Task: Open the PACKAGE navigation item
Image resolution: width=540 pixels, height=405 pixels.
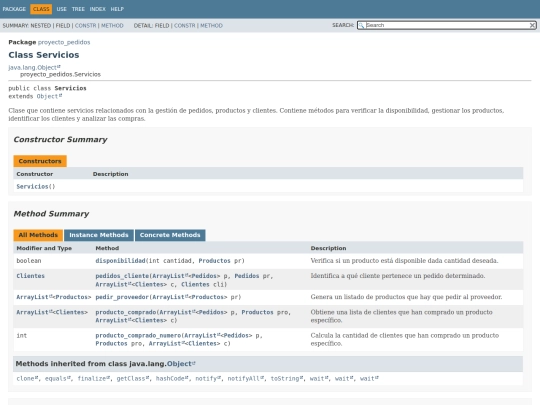Action: (x=14, y=9)
